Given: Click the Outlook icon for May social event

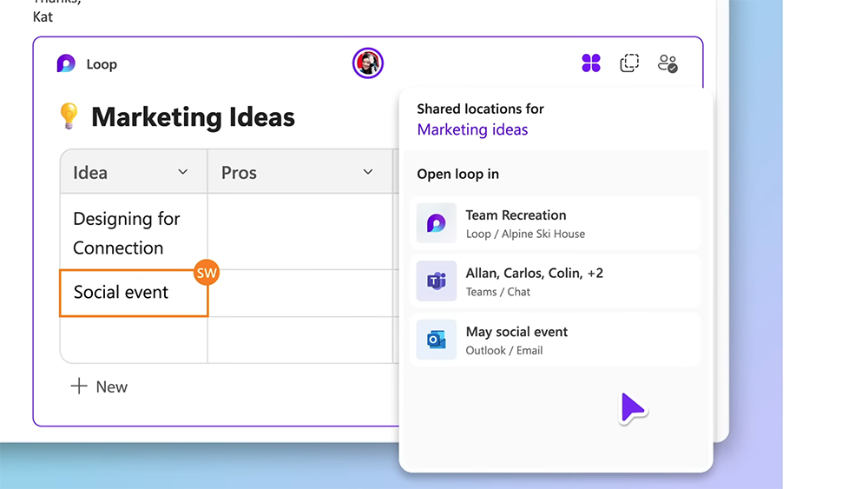Looking at the screenshot, I should tap(437, 340).
